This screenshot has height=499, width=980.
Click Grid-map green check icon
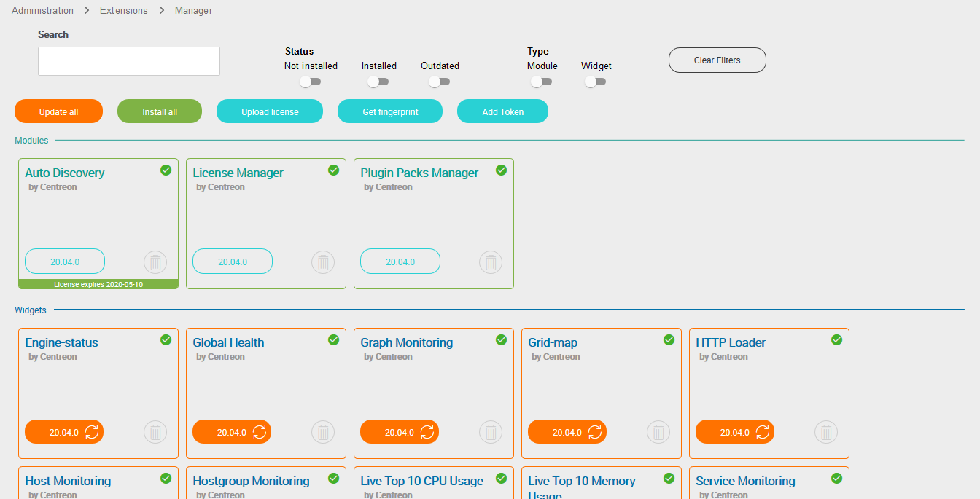pyautogui.click(x=669, y=339)
